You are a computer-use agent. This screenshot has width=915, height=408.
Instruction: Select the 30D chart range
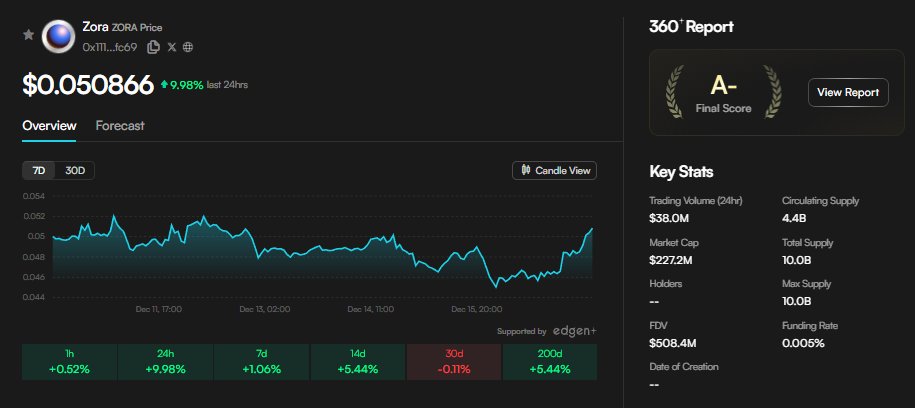tap(75, 170)
